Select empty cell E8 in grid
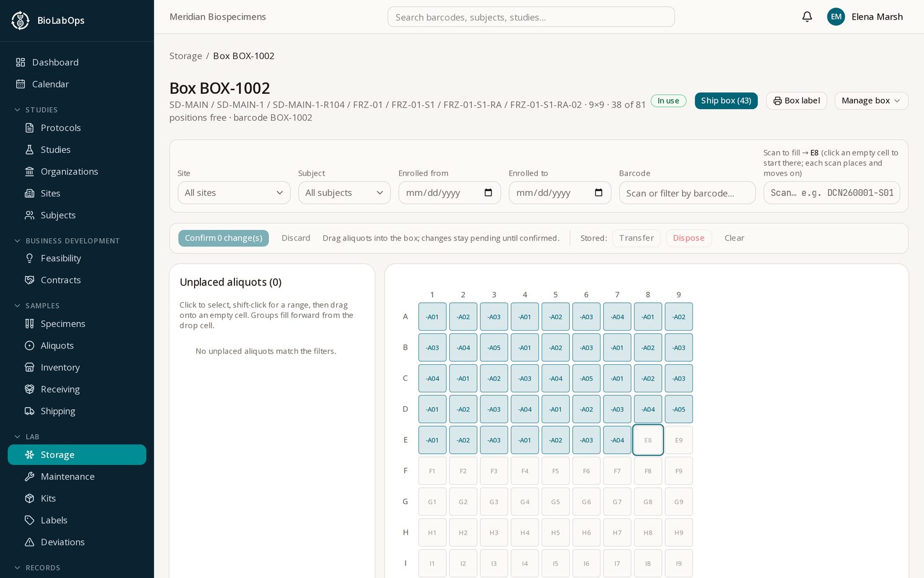Viewport: 924px width, 578px height. 648,440
